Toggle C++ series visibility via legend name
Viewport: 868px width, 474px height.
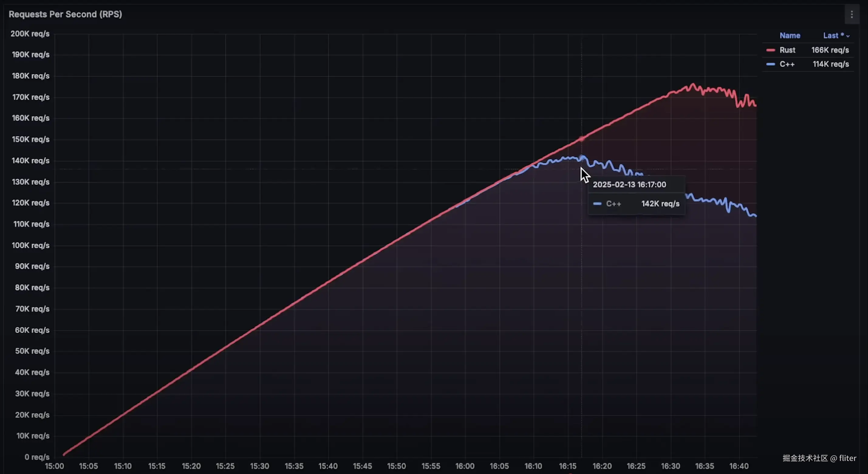787,64
